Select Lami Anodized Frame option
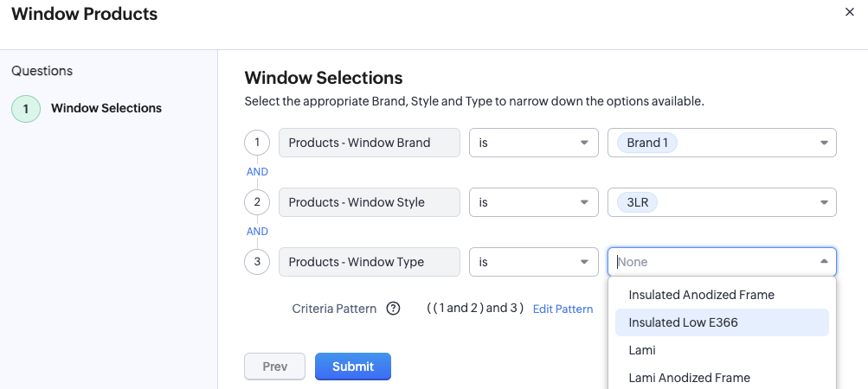Image resolution: width=868 pixels, height=389 pixels. tap(689, 378)
